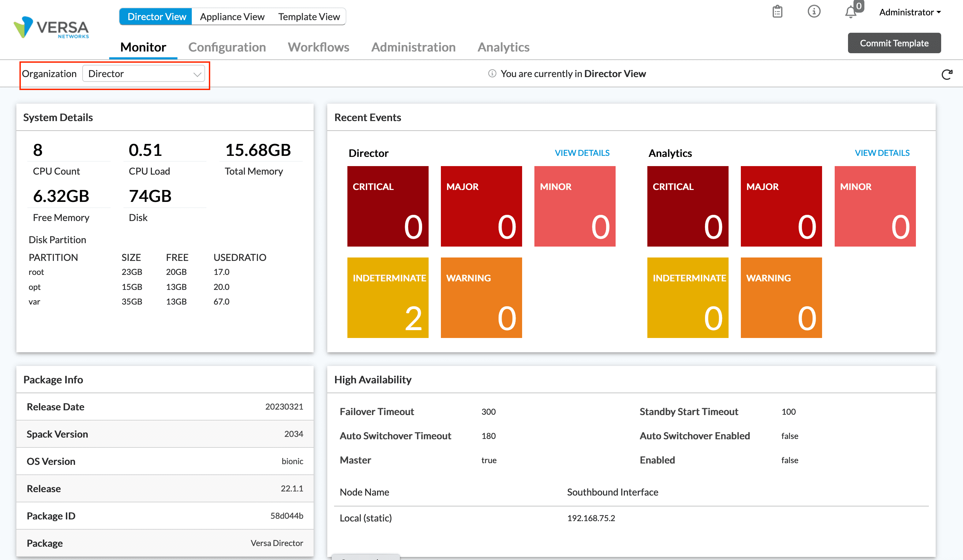
Task: Click the Analytics WARNING events tile
Action: [781, 298]
